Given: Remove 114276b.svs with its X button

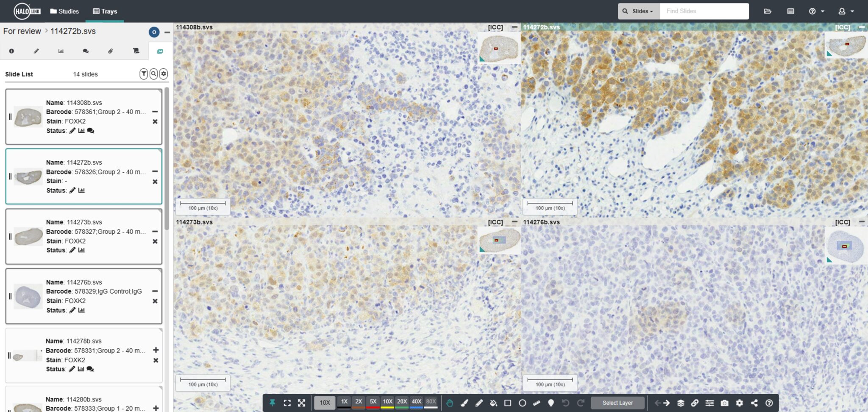Looking at the screenshot, I should point(156,301).
